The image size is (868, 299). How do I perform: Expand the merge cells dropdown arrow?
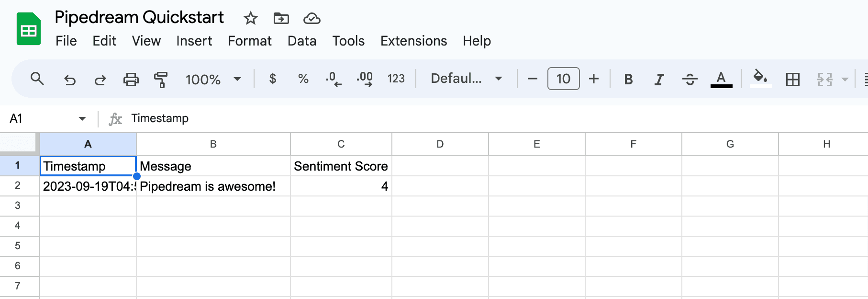[845, 79]
